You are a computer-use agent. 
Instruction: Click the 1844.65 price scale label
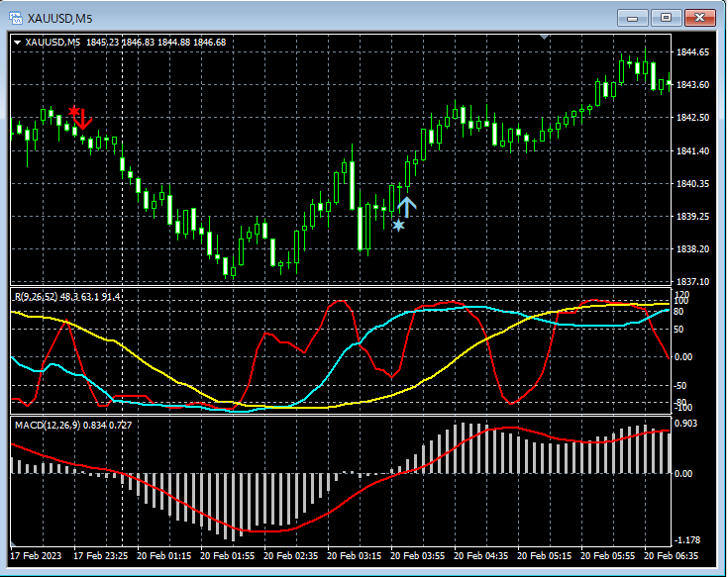(x=692, y=51)
